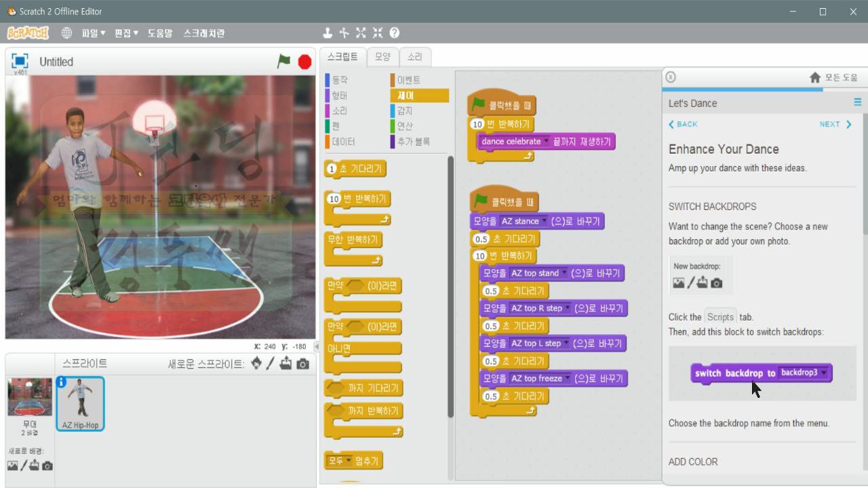Open the language globe menu
The image size is (868, 488).
click(66, 33)
